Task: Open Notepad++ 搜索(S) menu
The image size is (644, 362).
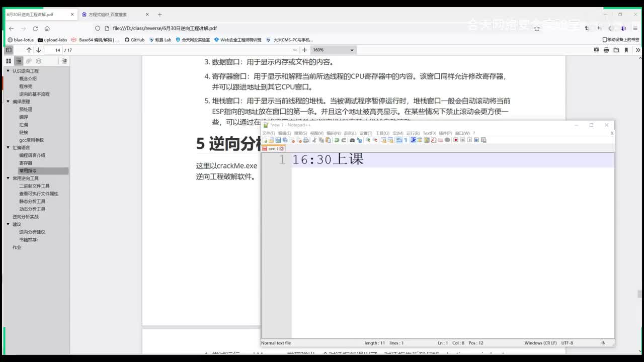Action: coord(300,133)
